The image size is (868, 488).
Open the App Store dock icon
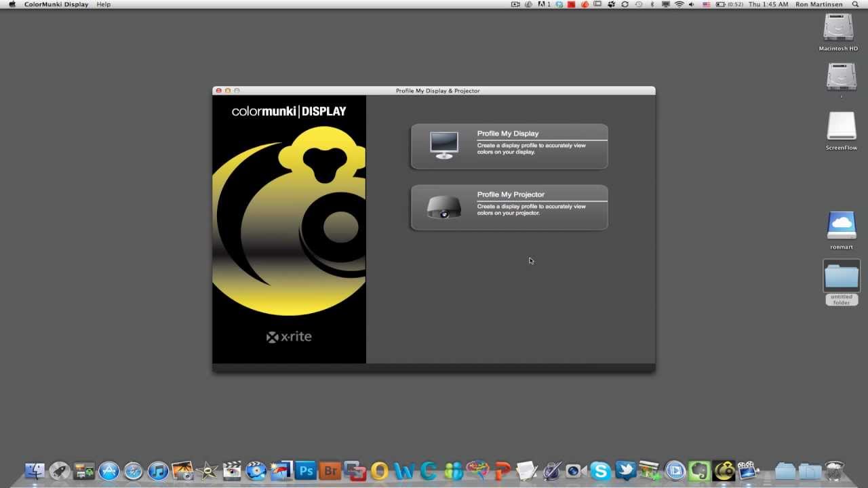108,470
